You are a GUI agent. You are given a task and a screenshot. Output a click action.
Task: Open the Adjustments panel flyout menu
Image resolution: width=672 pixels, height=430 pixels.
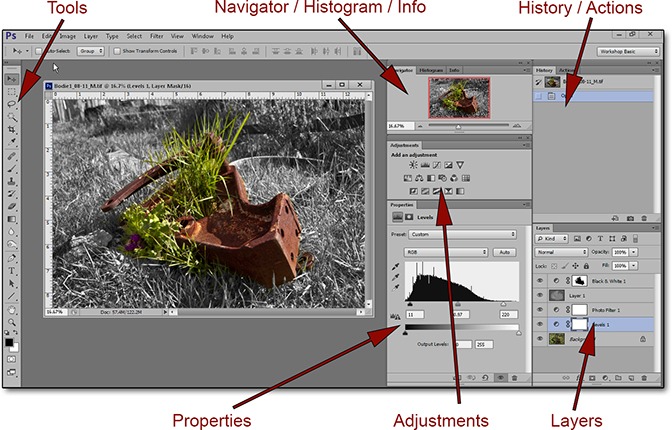[526, 145]
